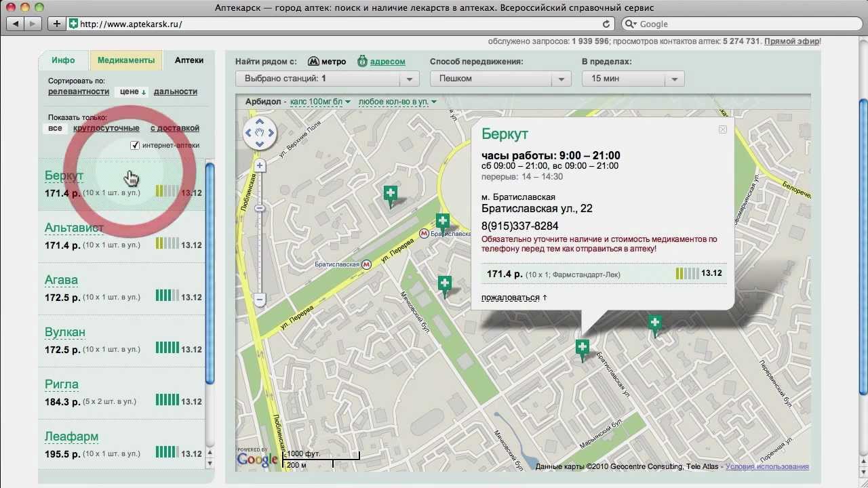This screenshot has height=488, width=868.
Task: Open the Леафарм pharmacy entry
Action: [x=72, y=436]
